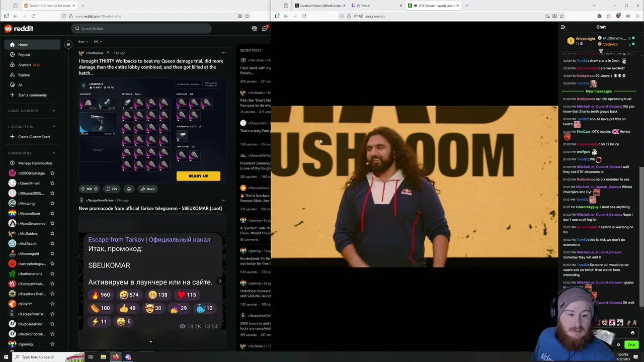Collapse the Communities section
Screen dimensions: 644x362
pyautogui.click(x=54, y=153)
